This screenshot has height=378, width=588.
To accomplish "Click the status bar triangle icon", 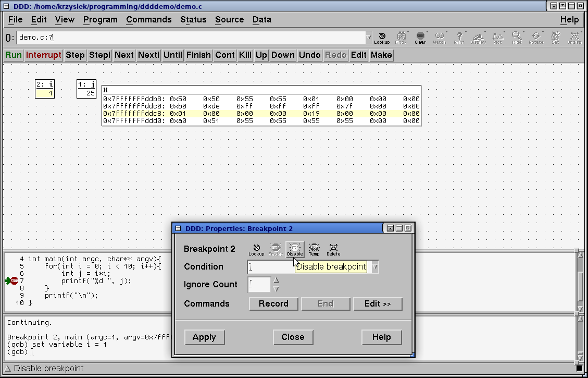I will [x=7, y=369].
